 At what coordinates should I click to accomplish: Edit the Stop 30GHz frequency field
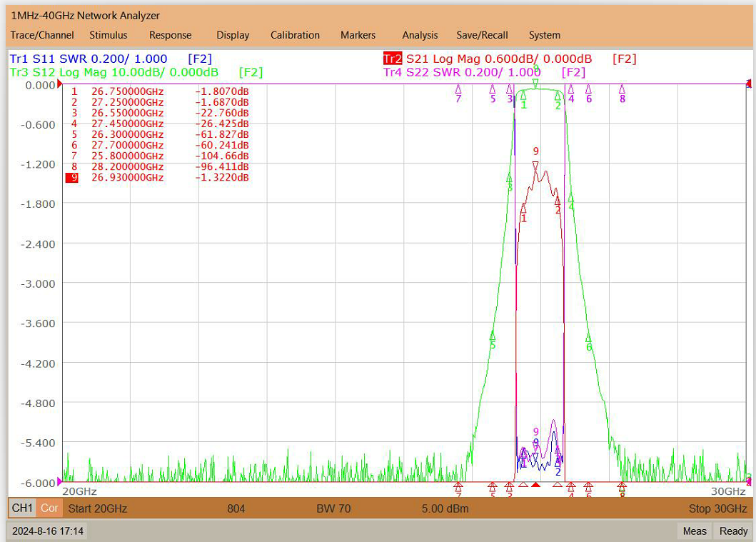coord(717,508)
